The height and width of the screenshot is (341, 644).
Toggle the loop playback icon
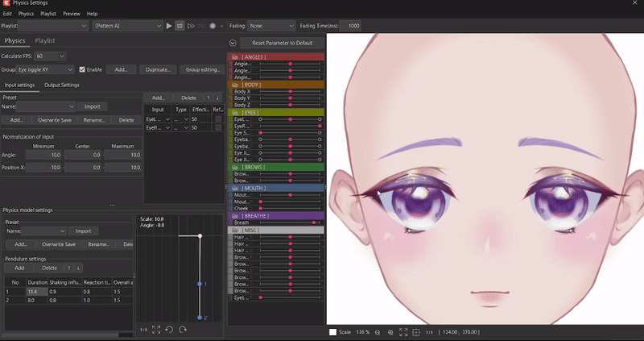tap(180, 26)
